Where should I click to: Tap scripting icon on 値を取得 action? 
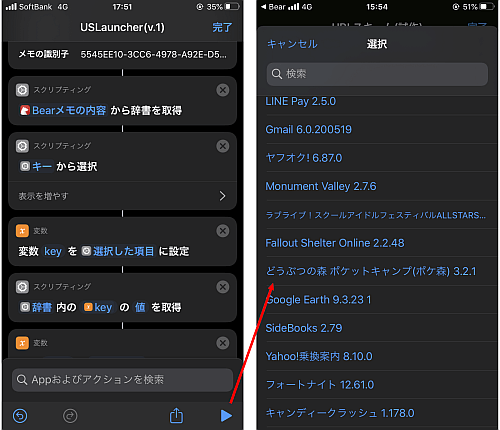click(x=22, y=287)
